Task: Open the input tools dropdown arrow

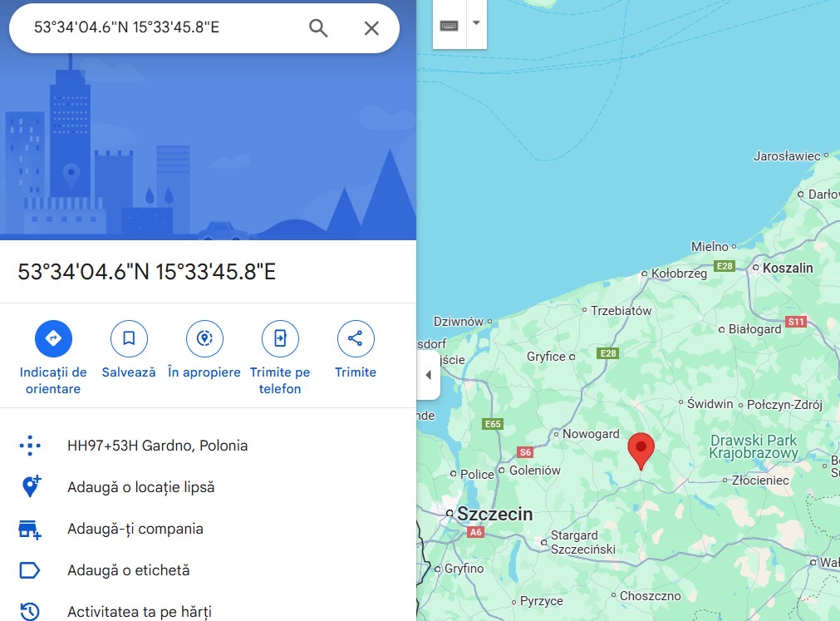Action: coord(476,23)
